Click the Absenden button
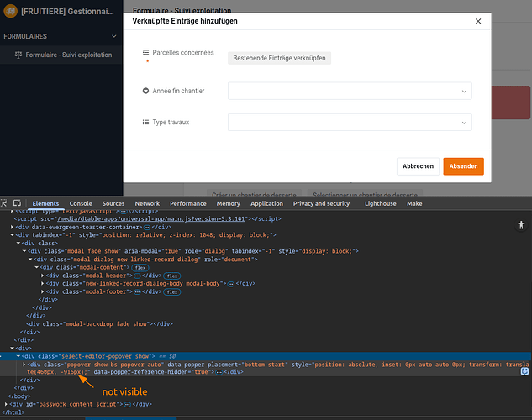The height and width of the screenshot is (420, 532). pyautogui.click(x=463, y=166)
